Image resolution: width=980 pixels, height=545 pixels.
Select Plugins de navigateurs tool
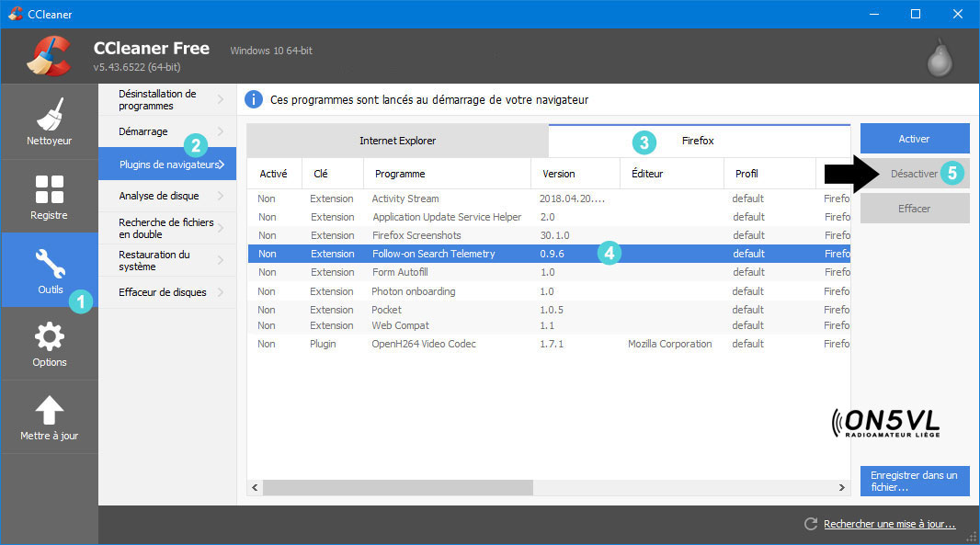[167, 164]
